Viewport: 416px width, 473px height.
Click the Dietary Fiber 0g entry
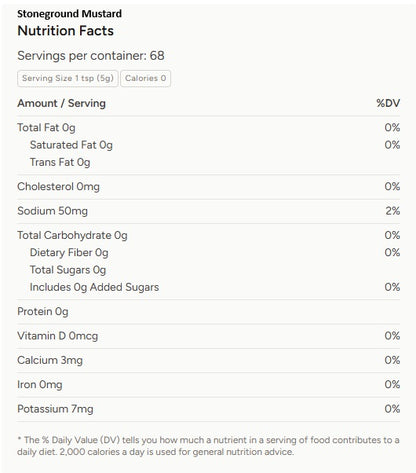(x=69, y=253)
